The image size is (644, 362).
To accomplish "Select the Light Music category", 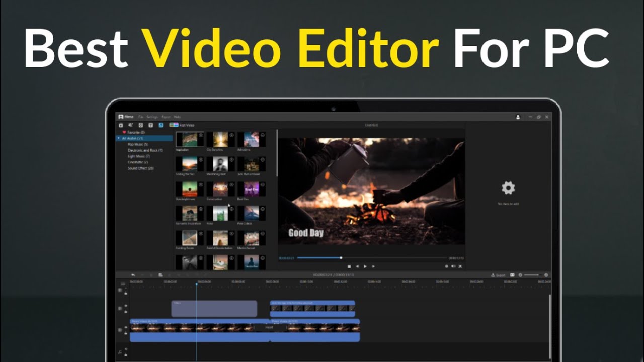I will tap(139, 156).
